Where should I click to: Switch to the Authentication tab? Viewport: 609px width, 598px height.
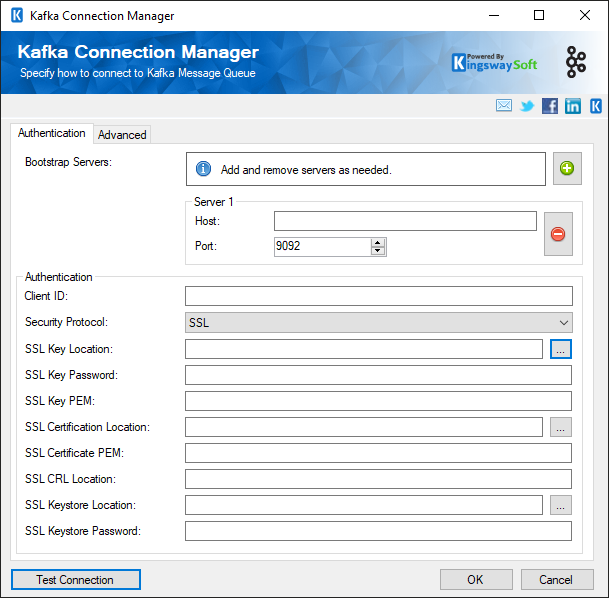pyautogui.click(x=52, y=133)
